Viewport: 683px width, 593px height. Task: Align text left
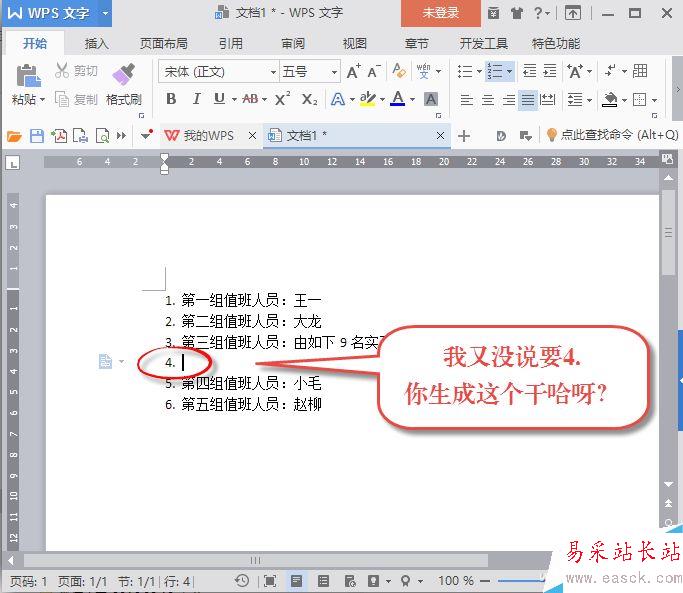click(x=467, y=100)
